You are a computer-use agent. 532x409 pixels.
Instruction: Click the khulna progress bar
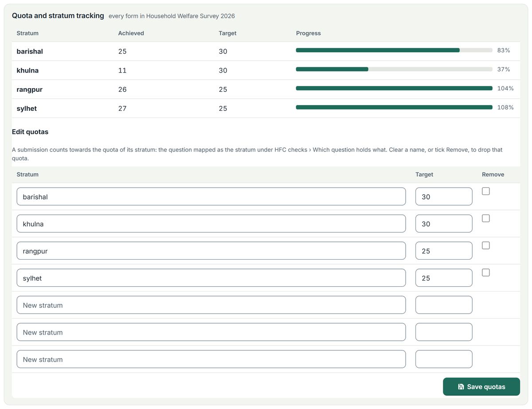(394, 69)
